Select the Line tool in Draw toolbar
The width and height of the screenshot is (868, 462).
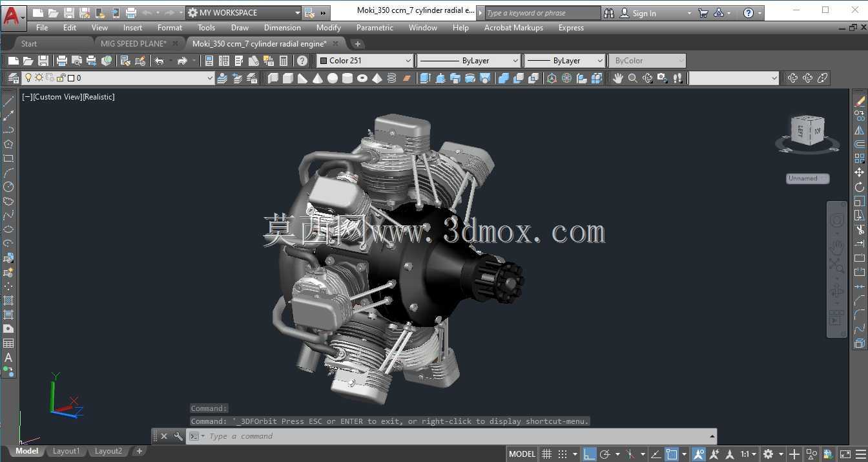[x=8, y=101]
